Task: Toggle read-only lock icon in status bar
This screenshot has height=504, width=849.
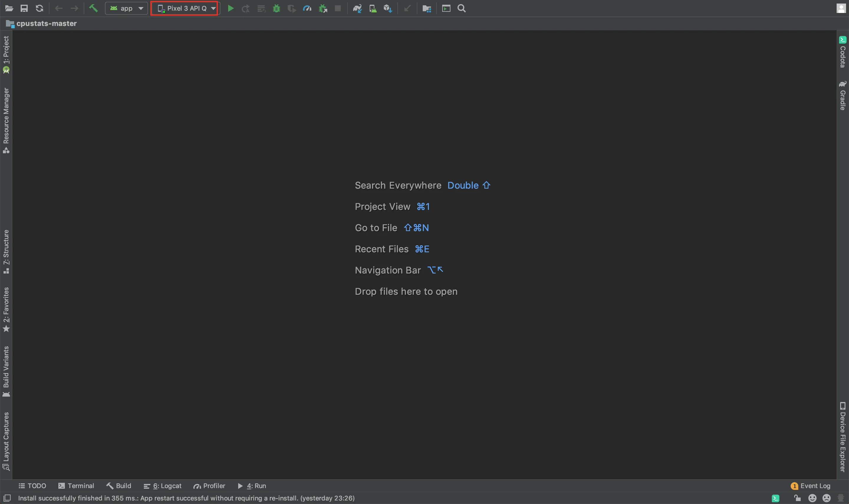Action: (797, 498)
